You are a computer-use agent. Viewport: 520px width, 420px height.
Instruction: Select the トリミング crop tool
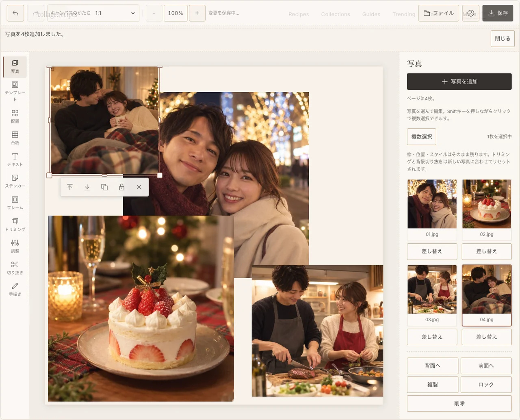click(15, 225)
